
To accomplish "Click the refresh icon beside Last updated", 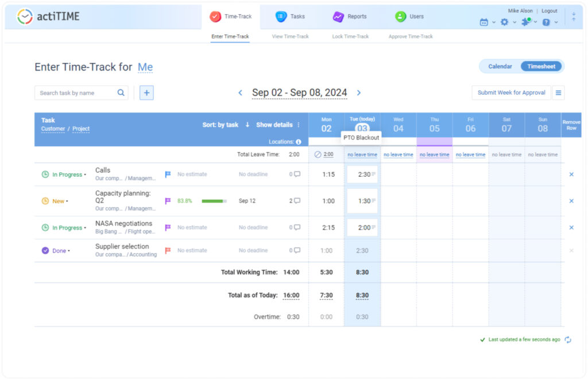I will point(568,340).
